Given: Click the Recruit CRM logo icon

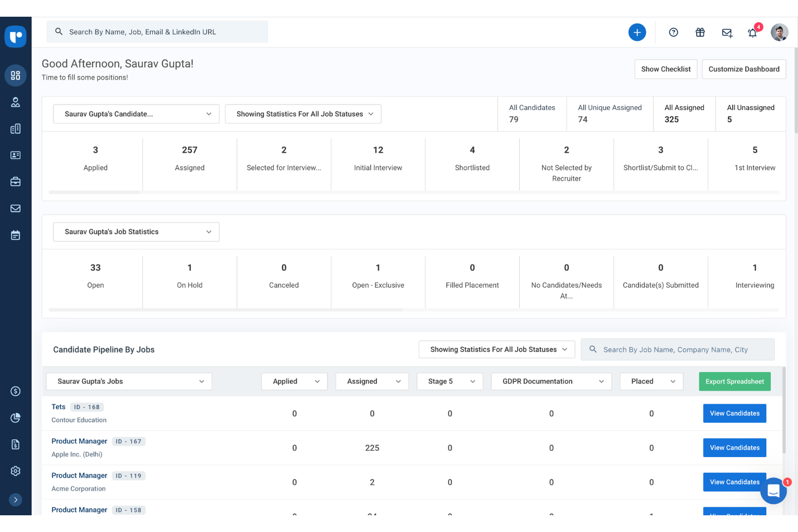Looking at the screenshot, I should pyautogui.click(x=16, y=37).
